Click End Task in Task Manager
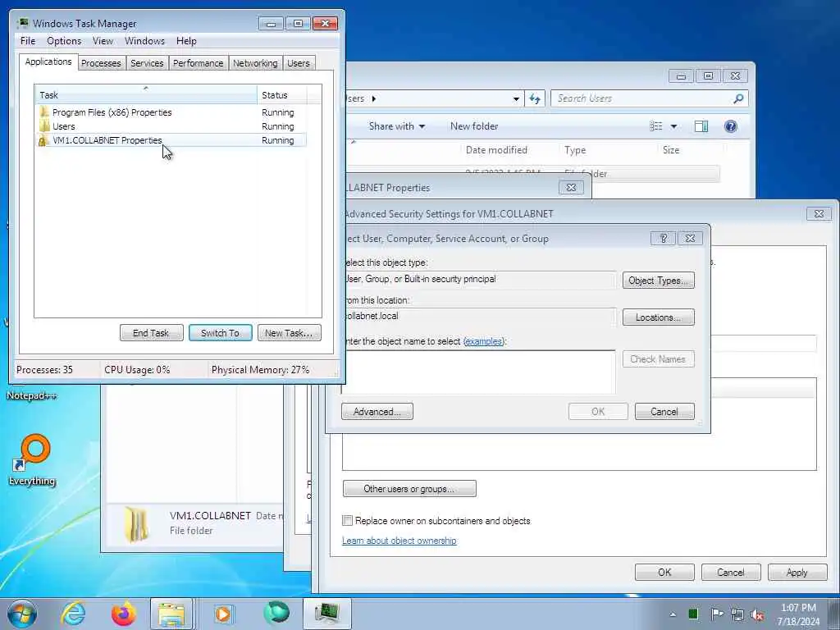Image resolution: width=840 pixels, height=630 pixels. click(x=151, y=333)
